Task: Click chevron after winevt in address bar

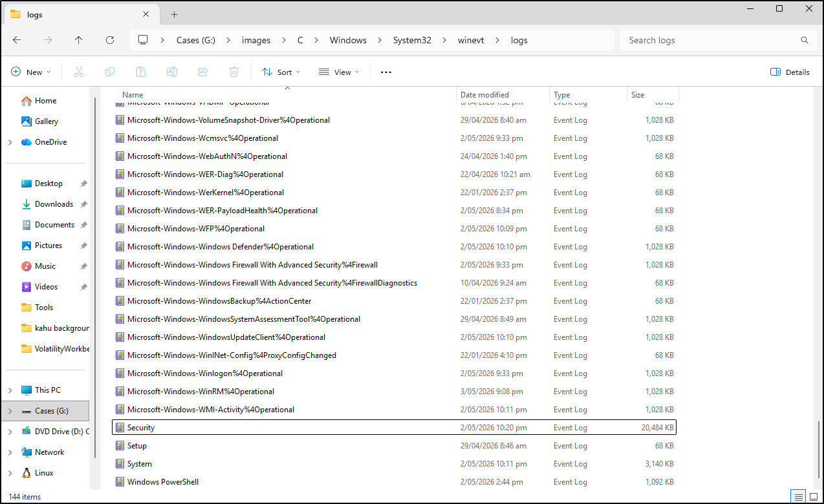Action: pyautogui.click(x=497, y=40)
